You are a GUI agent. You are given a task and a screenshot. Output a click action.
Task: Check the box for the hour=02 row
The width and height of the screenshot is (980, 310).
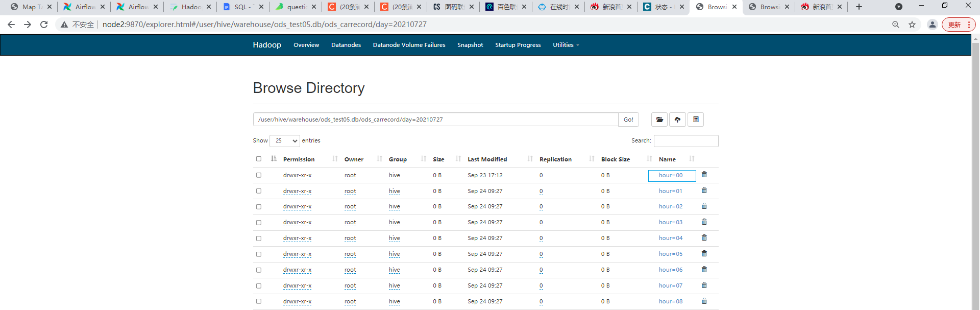[259, 207]
